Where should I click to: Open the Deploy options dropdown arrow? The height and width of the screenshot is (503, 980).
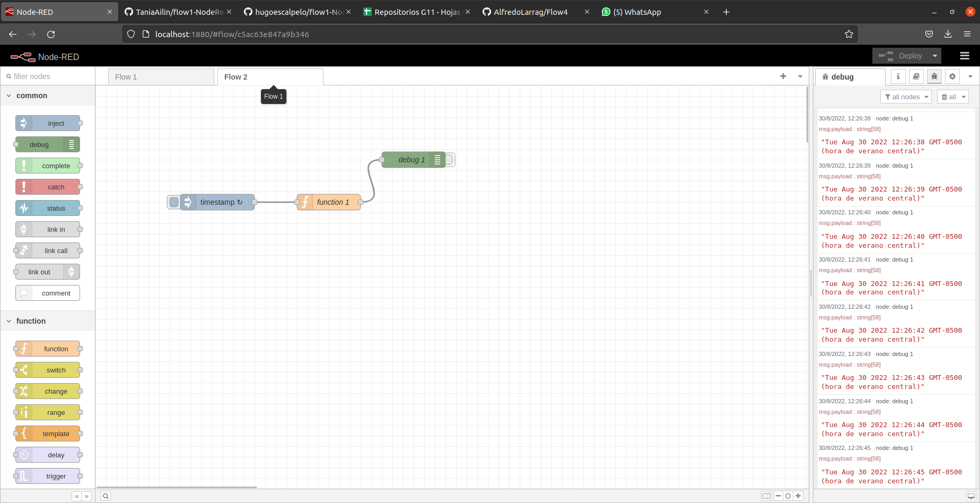coord(934,56)
